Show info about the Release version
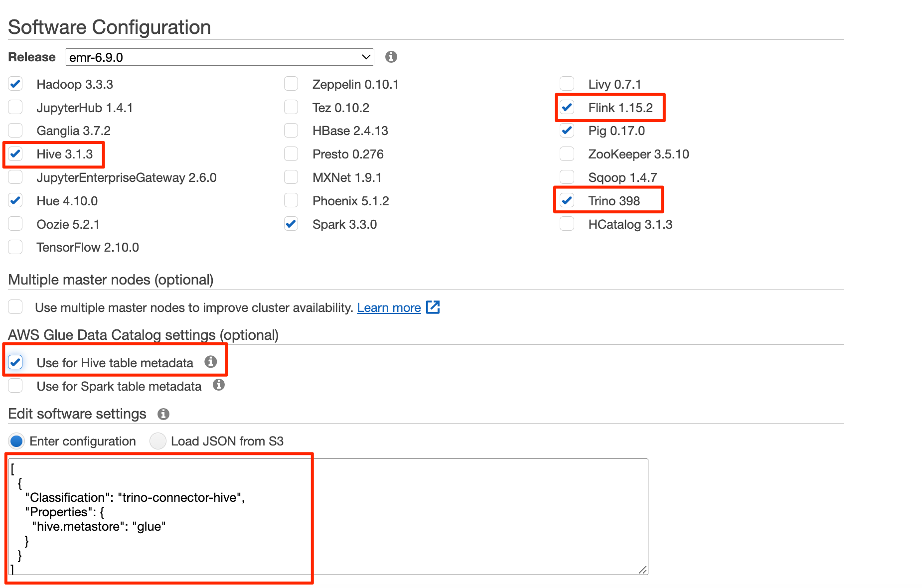Image resolution: width=922 pixels, height=588 pixels. pyautogui.click(x=391, y=57)
